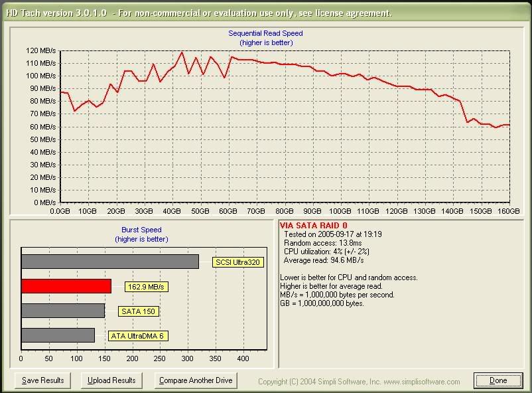
Task: Click the SCSI Ultra320 label
Action: (x=238, y=262)
